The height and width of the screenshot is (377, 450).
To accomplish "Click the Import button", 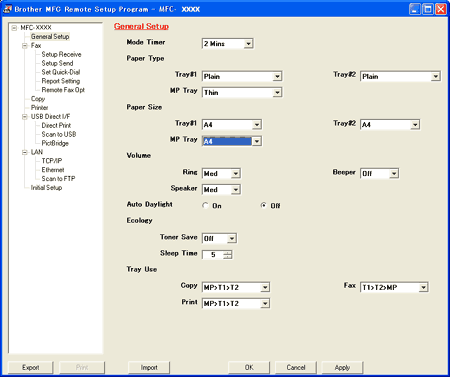I will click(149, 367).
